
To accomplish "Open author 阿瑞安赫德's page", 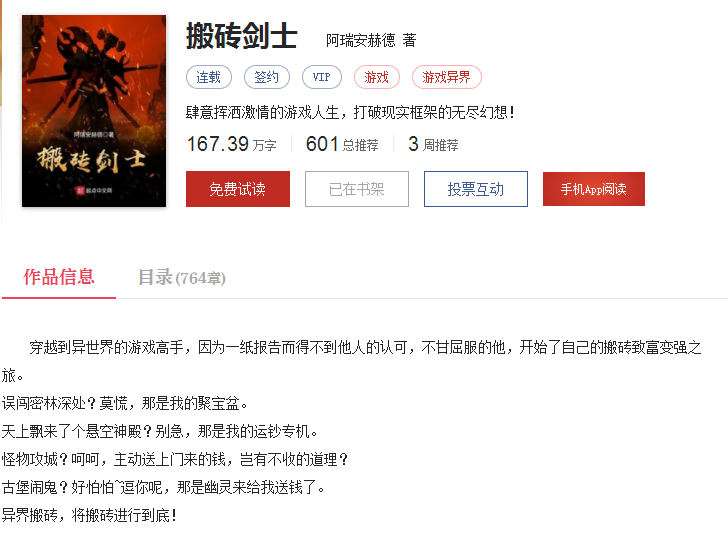I will 360,40.
